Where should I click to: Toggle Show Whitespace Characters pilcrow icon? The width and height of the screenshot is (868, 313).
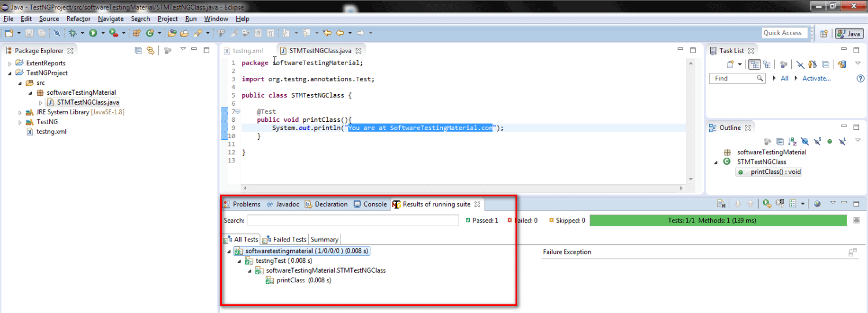[x=270, y=33]
